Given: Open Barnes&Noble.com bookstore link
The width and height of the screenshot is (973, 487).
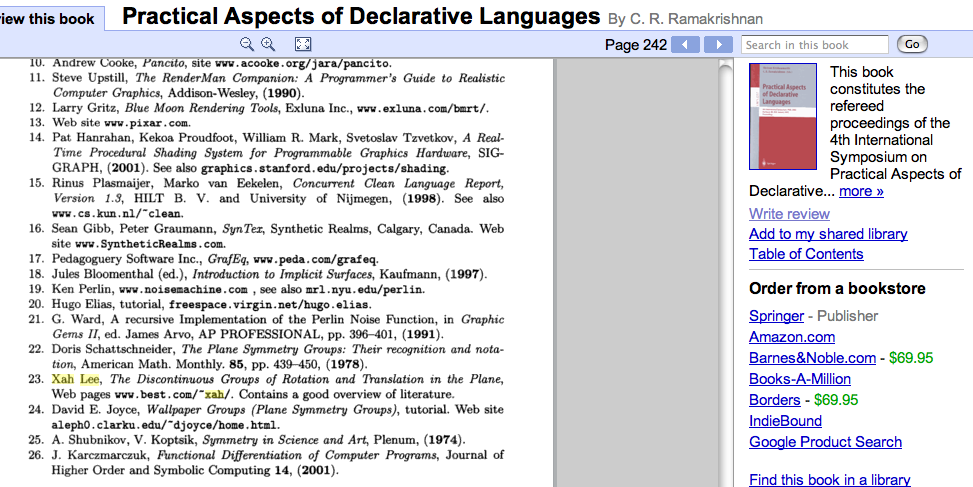Looking at the screenshot, I should click(x=812, y=358).
